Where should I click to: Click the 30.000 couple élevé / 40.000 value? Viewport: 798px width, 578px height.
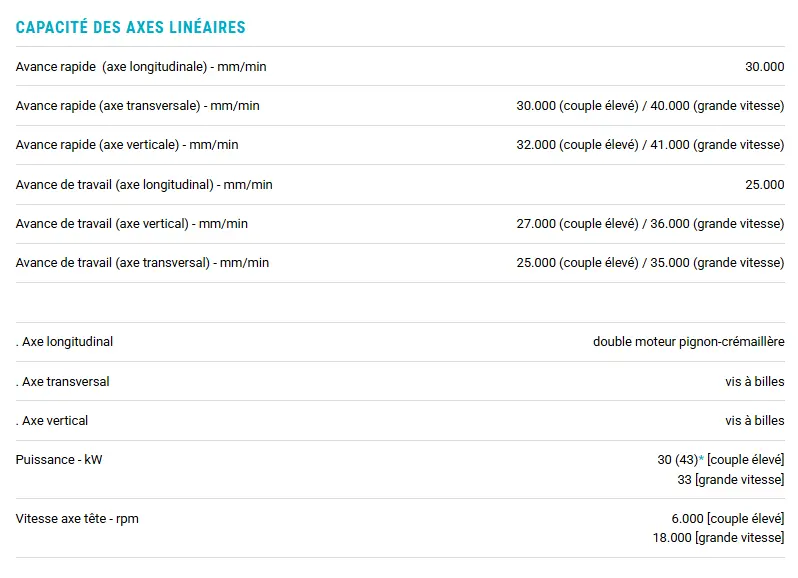(x=650, y=106)
